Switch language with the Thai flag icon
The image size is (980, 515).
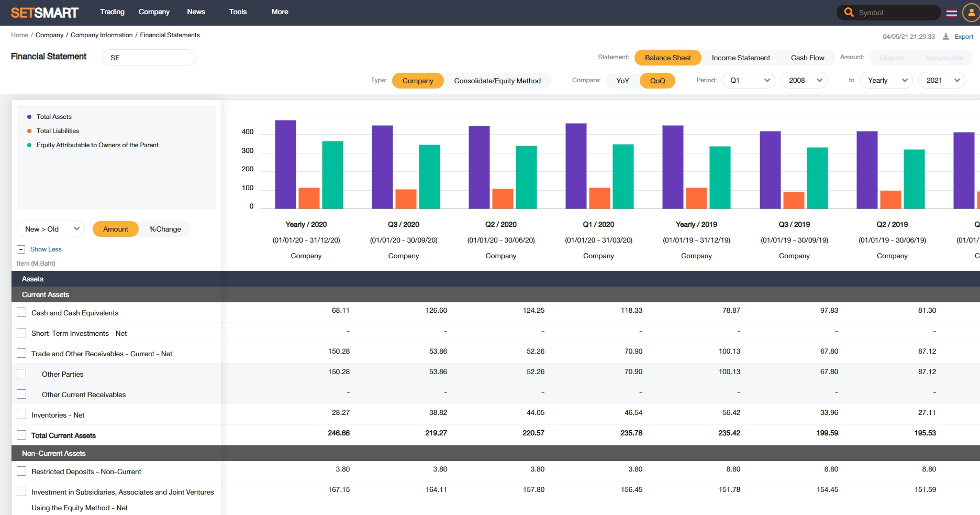tap(952, 13)
